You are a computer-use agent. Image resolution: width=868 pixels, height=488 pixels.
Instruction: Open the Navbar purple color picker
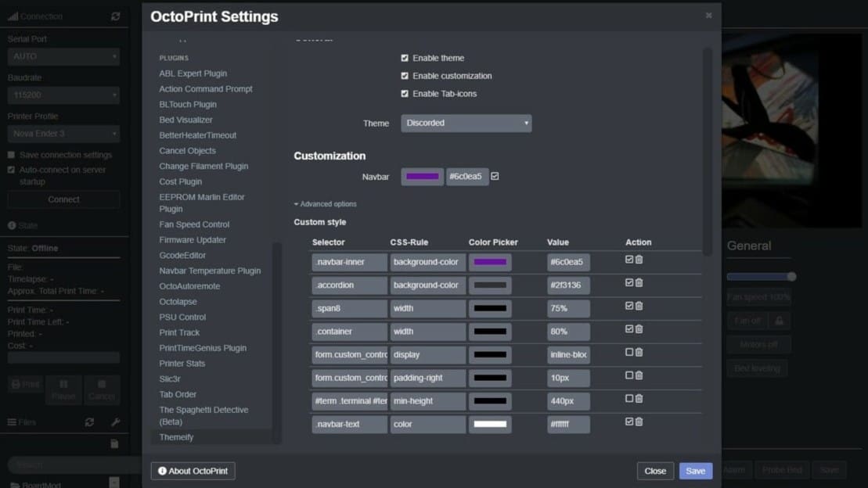422,177
